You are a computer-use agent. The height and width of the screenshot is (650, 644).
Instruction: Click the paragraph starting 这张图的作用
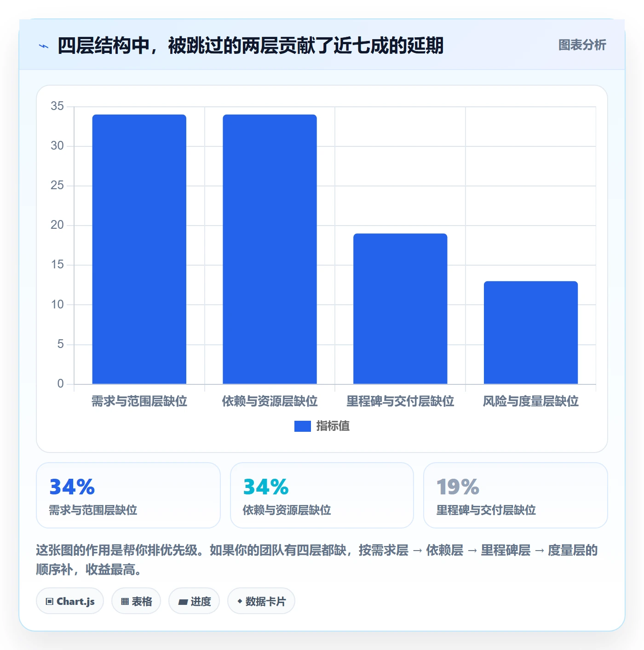pyautogui.click(x=317, y=560)
